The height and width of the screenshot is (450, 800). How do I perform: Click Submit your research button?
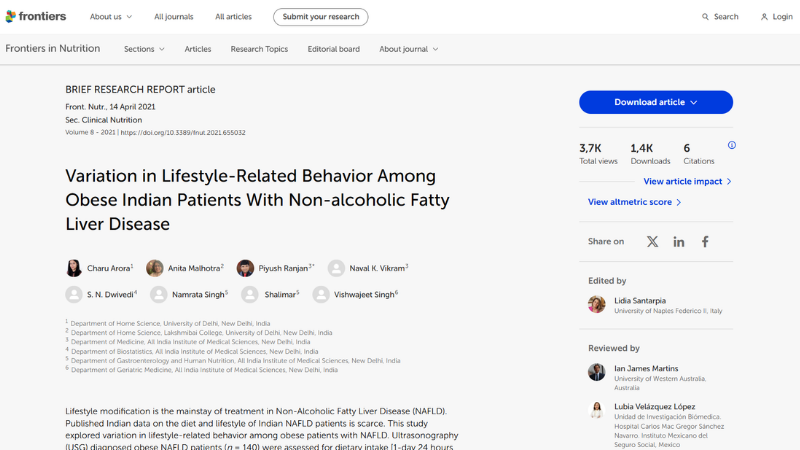tap(320, 17)
